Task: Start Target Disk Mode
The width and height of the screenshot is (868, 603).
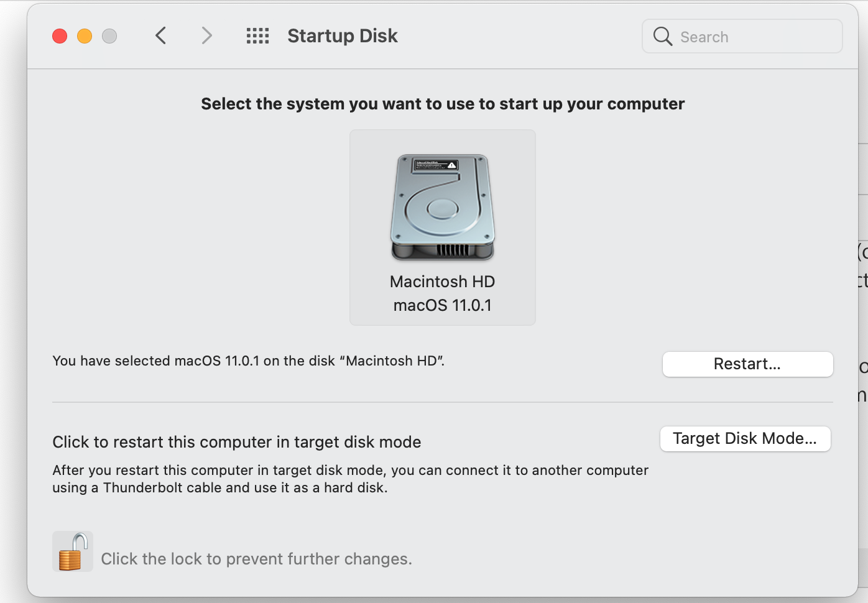Action: tap(745, 438)
